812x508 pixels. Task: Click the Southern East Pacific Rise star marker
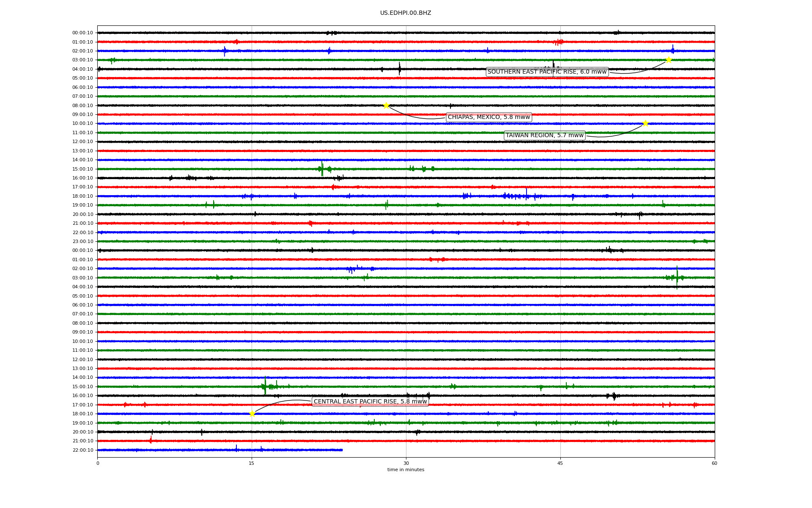[x=669, y=60]
